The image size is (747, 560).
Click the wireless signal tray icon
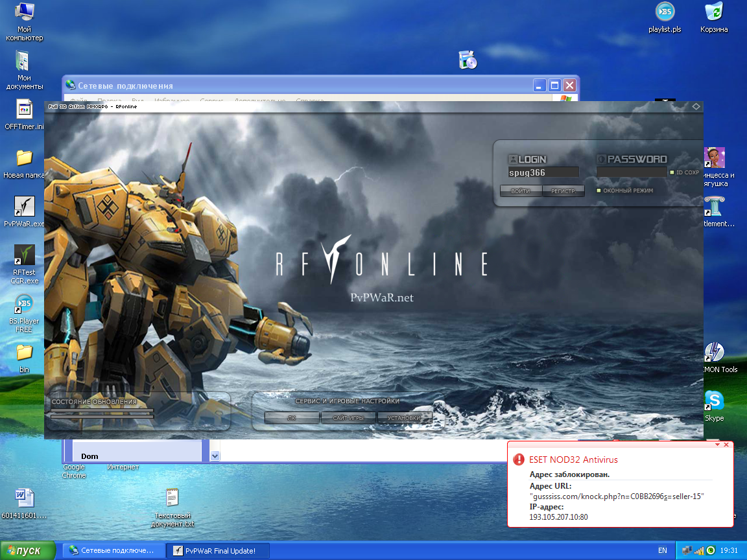point(699,550)
